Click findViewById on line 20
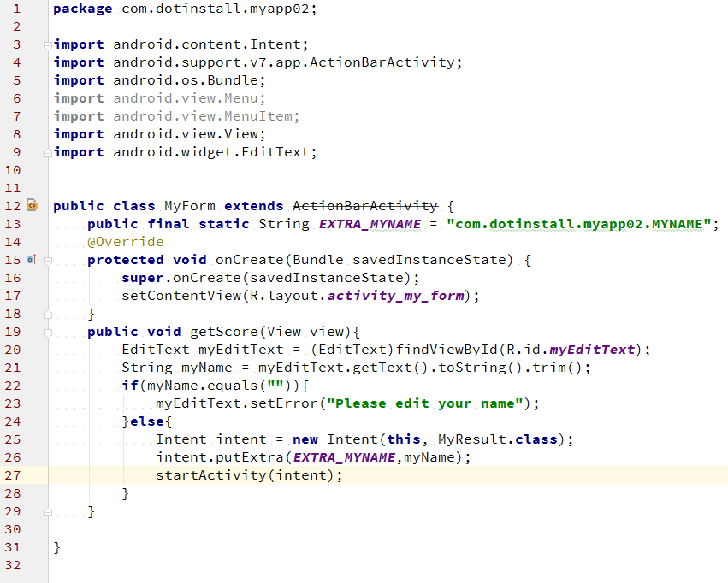The width and height of the screenshot is (728, 583). coord(447,350)
